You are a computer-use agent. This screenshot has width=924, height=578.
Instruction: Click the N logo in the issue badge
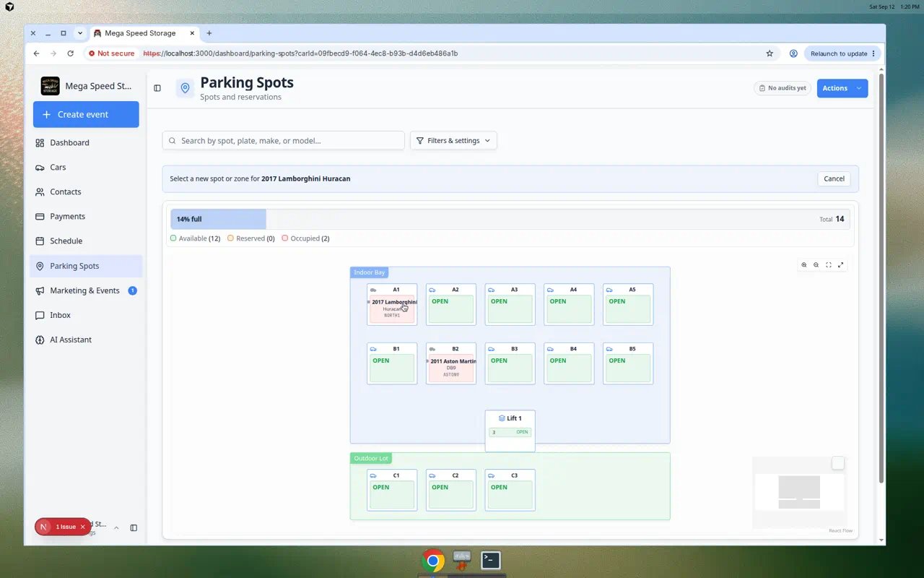click(x=44, y=527)
